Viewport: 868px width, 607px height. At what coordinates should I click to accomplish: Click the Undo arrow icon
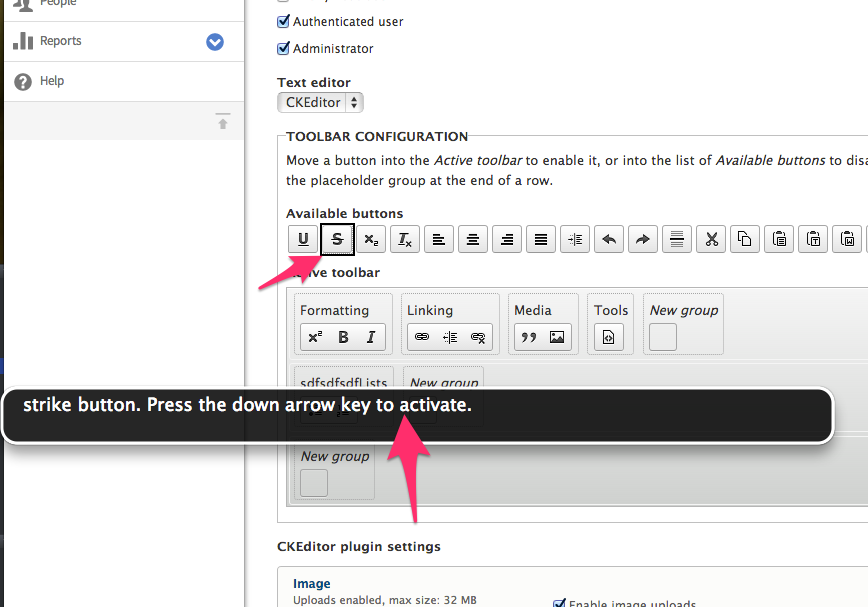tap(609, 239)
